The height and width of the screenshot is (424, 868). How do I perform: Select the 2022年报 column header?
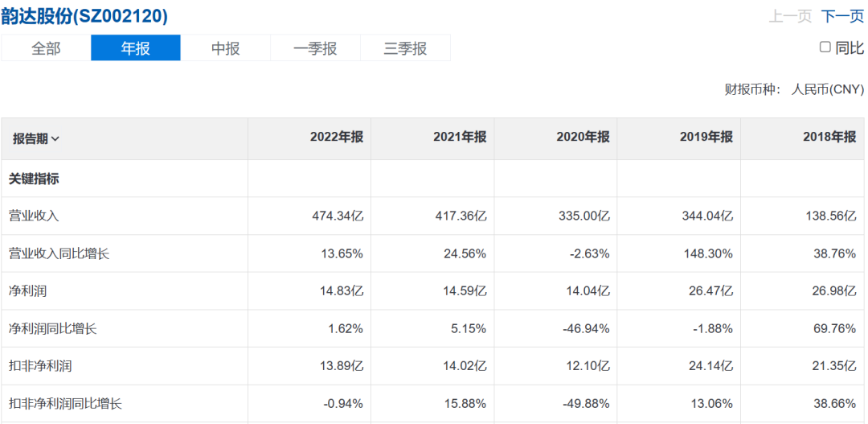coord(336,138)
